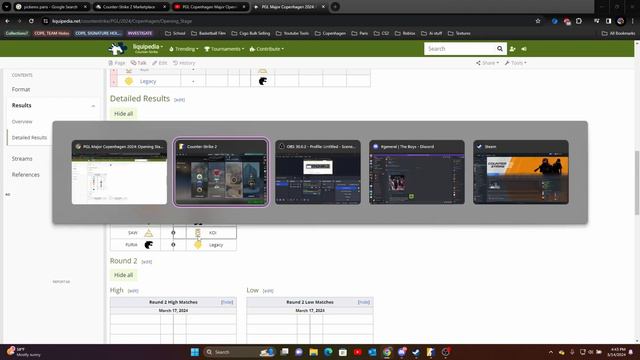Open the INVESTIGATE bookmark
The width and height of the screenshot is (640, 360).
pyautogui.click(x=140, y=33)
